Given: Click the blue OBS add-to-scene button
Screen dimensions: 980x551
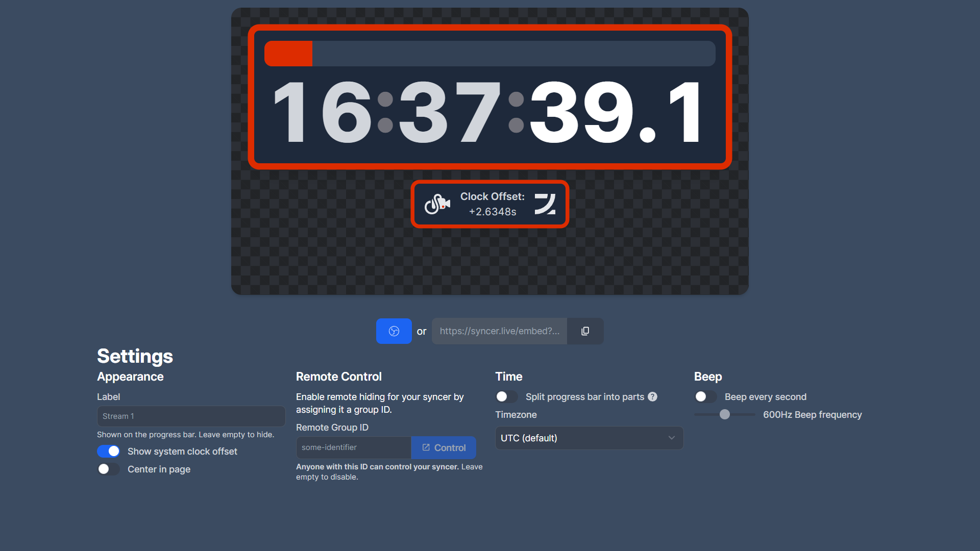Looking at the screenshot, I should 394,331.
